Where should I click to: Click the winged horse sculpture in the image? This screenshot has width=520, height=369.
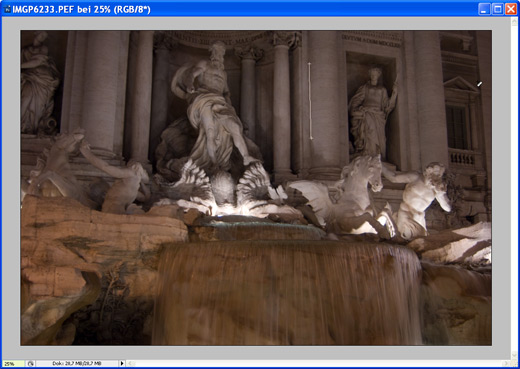pos(347,197)
